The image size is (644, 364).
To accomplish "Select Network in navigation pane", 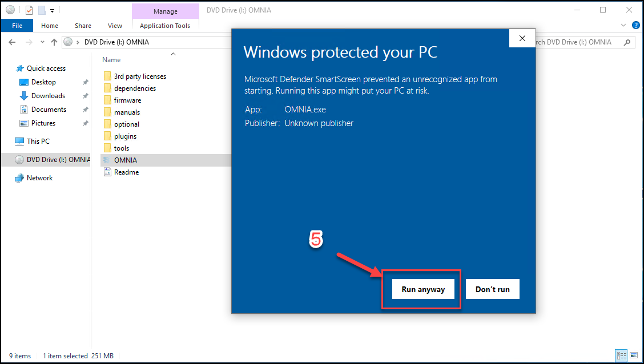I will pyautogui.click(x=40, y=178).
